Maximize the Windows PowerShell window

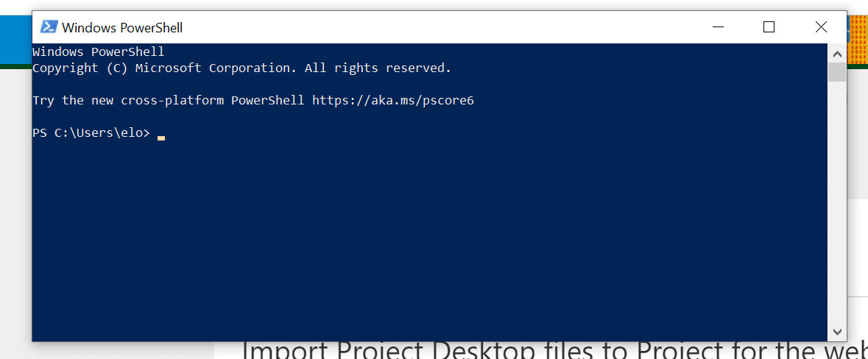[x=769, y=26]
